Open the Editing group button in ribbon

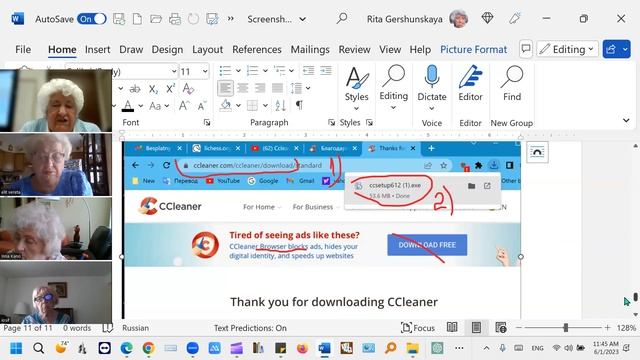coord(393,88)
